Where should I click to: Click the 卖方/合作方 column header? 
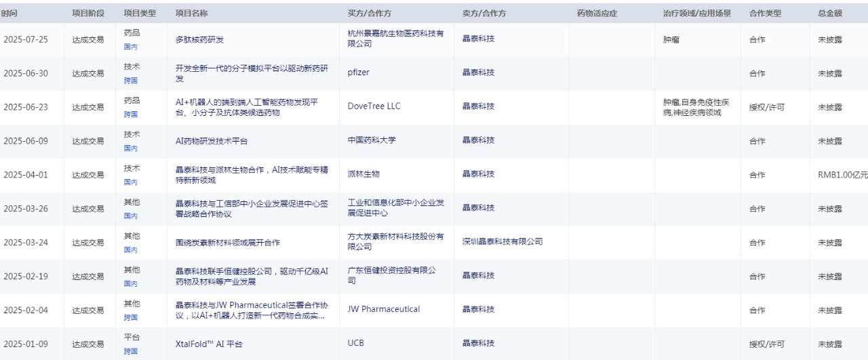point(484,14)
